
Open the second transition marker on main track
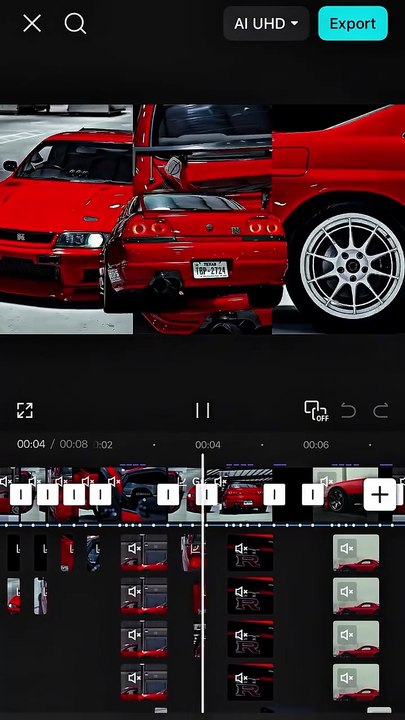click(48, 495)
